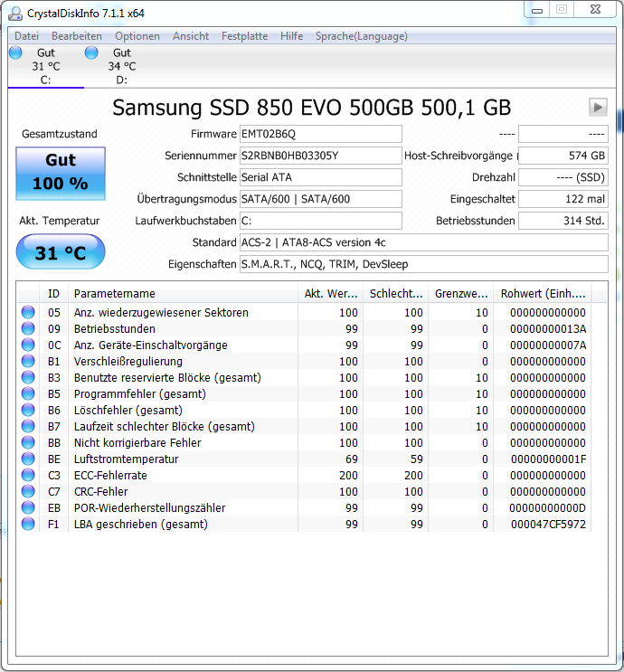Sort table by ID column header
624x672 pixels.
click(53, 294)
